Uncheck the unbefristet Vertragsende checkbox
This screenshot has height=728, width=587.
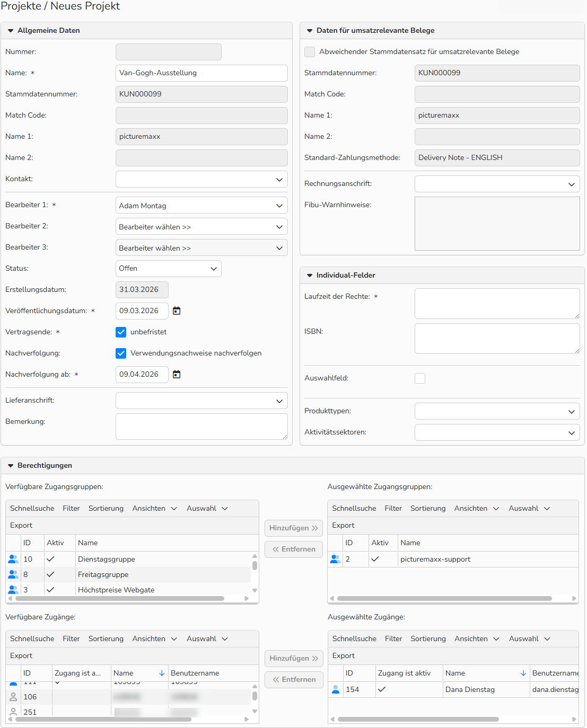121,332
